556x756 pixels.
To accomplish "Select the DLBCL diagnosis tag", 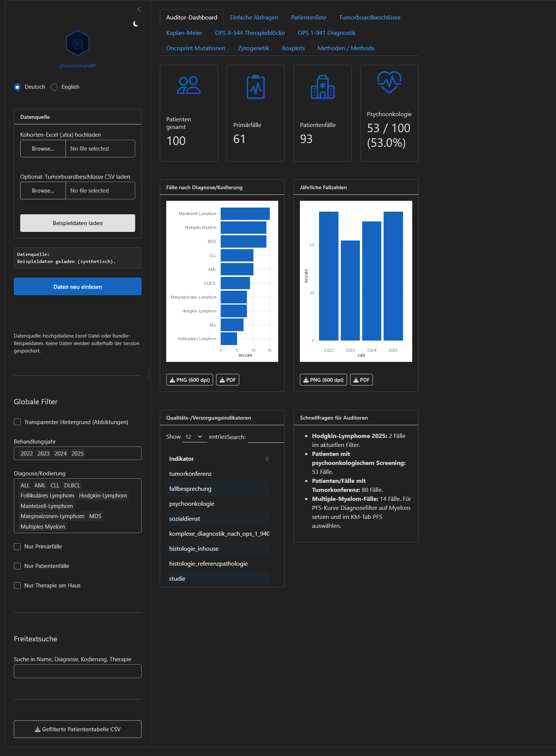I will (72, 485).
